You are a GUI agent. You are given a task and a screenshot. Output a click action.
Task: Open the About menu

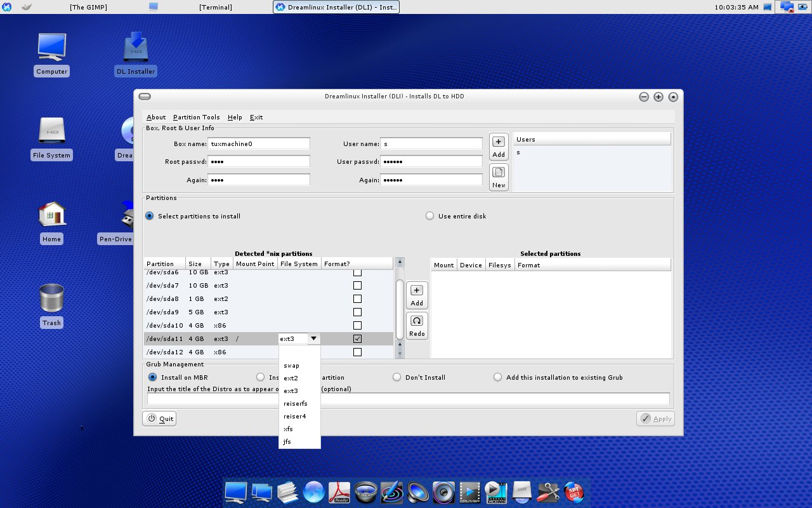(156, 117)
